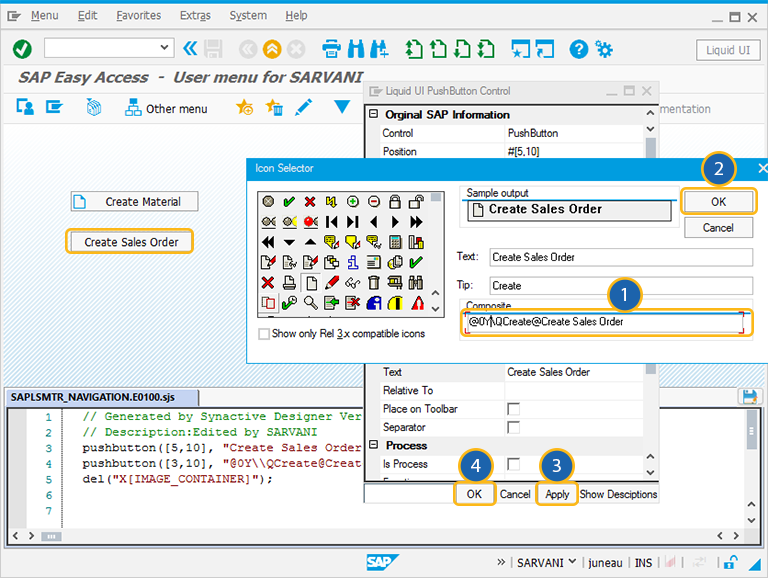Collapse the Process section

tap(373, 444)
